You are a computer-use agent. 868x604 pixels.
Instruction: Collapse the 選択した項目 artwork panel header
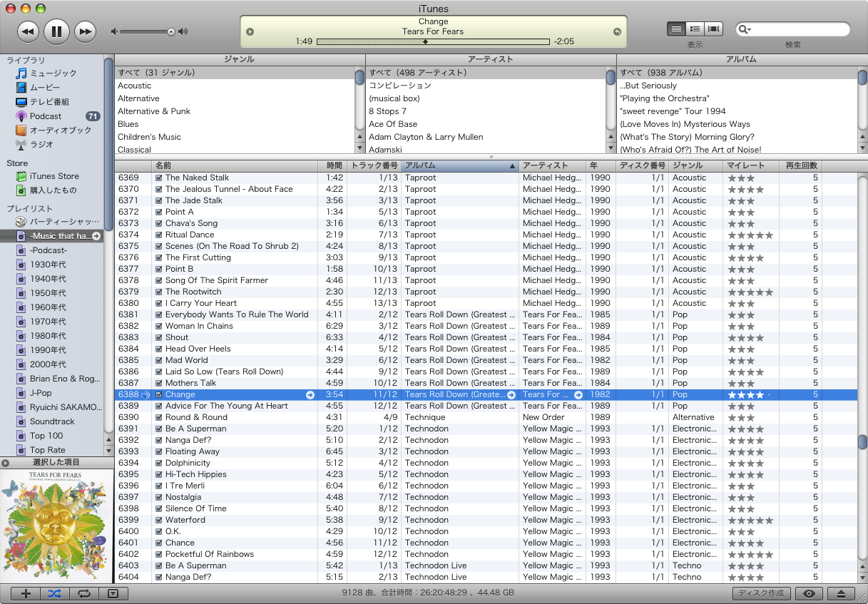56,463
